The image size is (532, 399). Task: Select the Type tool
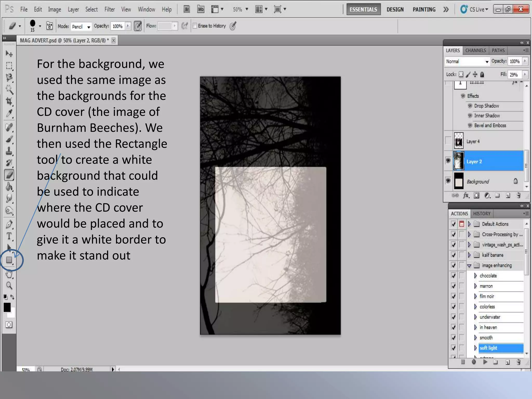tap(9, 236)
